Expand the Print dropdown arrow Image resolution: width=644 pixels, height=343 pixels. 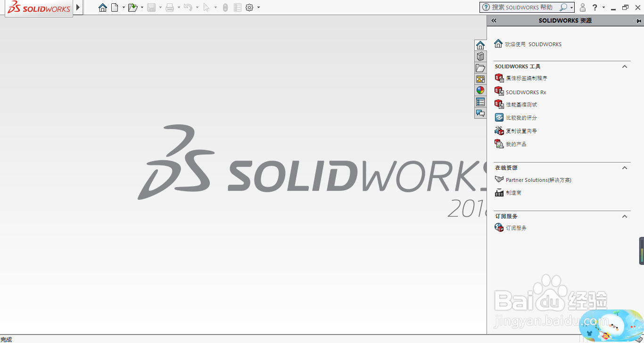(179, 8)
